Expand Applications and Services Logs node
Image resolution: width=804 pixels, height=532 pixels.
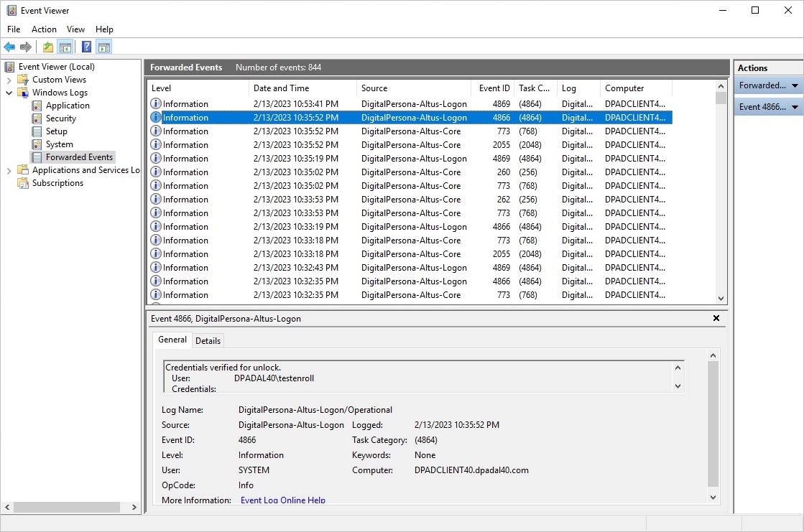tap(9, 170)
